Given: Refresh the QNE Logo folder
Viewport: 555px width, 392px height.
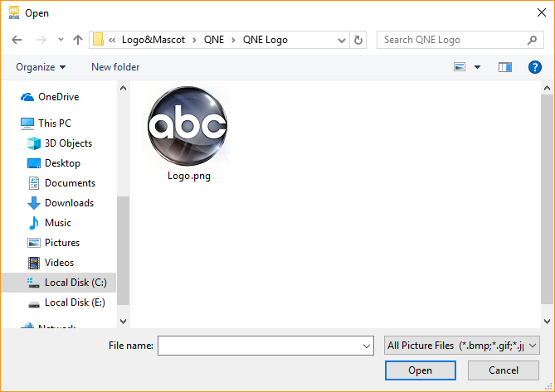Looking at the screenshot, I should pos(358,40).
